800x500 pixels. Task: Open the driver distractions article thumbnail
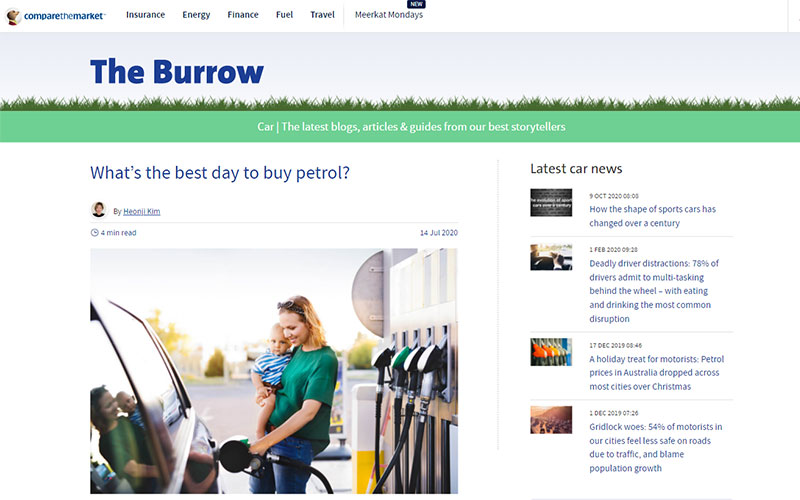pyautogui.click(x=551, y=257)
